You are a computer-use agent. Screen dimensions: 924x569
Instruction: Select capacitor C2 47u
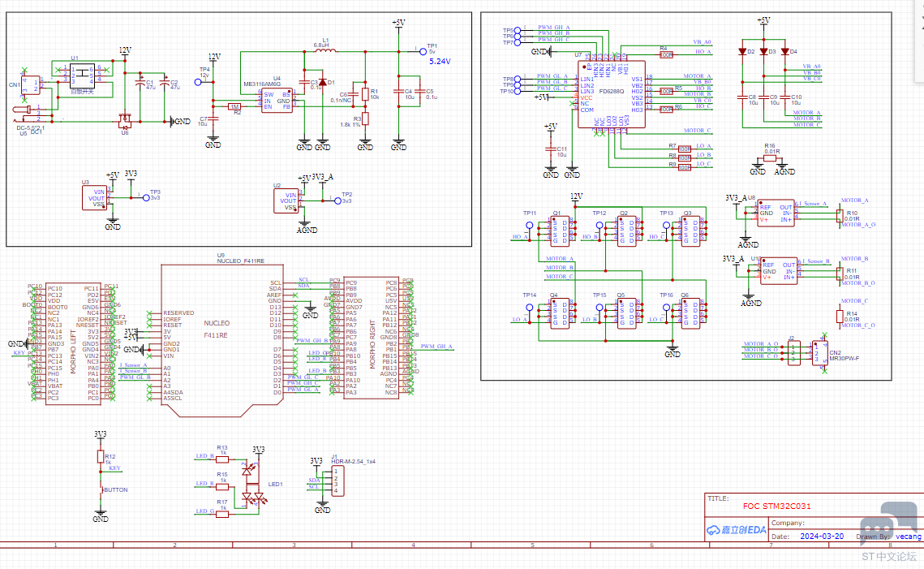(165, 83)
